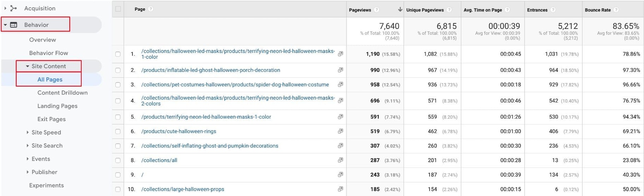Screen dimensions: 644x196
Task: Expand the Acquisition menu
Action: (5, 8)
